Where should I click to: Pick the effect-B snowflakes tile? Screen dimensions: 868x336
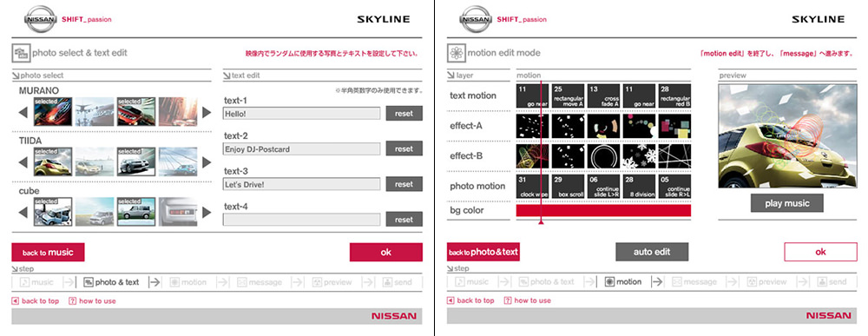tap(640, 156)
